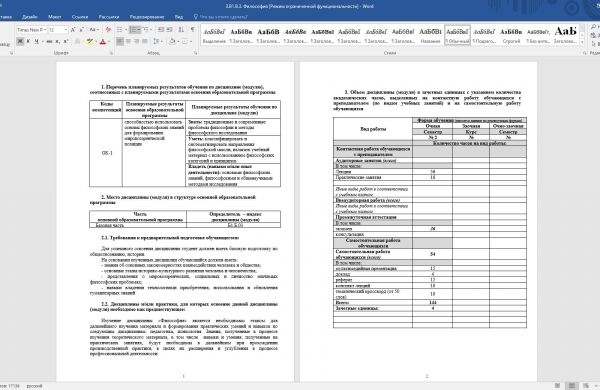Apply the Обычный style
This screenshot has width=600, height=390.
tap(457, 35)
